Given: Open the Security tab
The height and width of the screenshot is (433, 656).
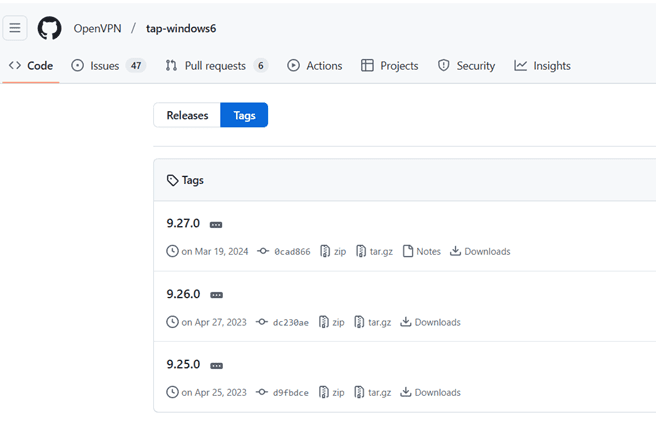Looking at the screenshot, I should click(466, 66).
